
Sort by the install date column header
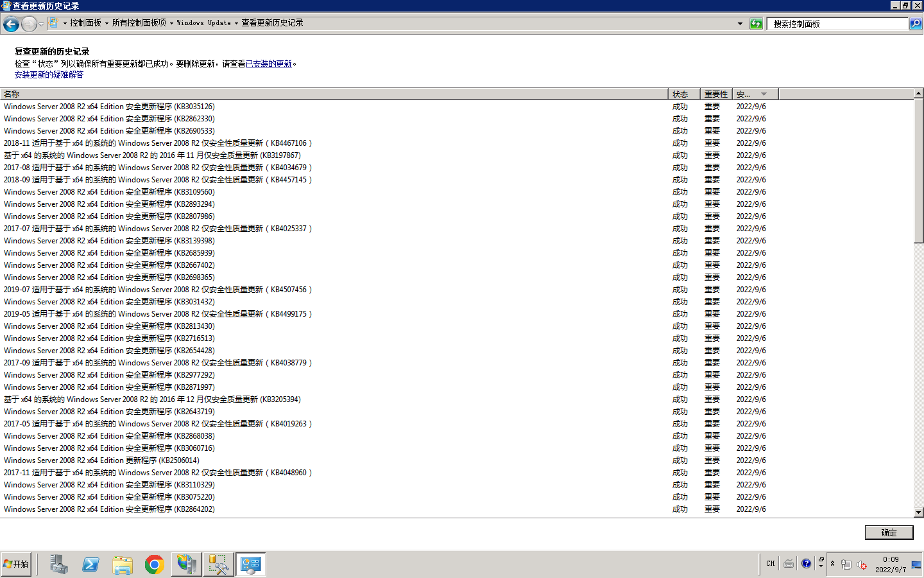point(755,94)
